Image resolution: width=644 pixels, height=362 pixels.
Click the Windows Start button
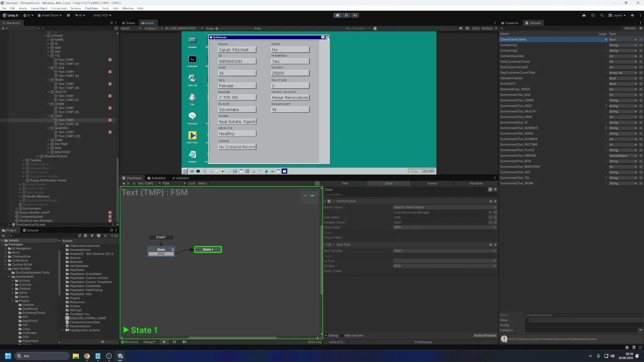coord(7,356)
